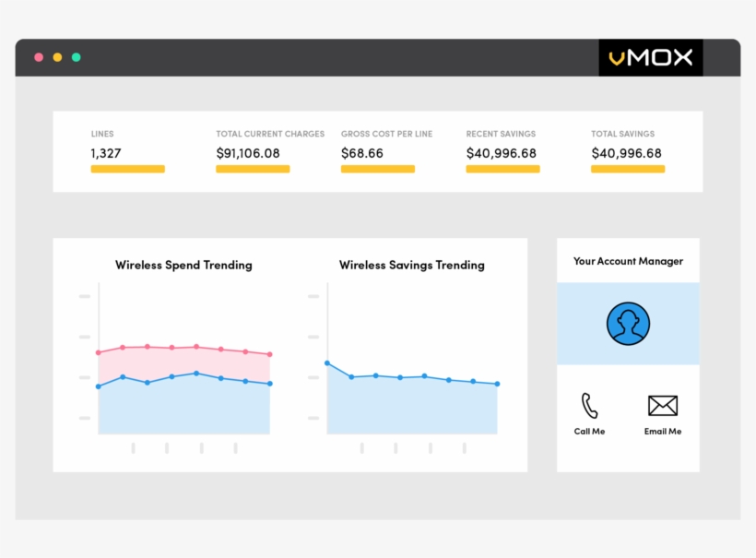Open the Wireless Savings Trending chart title
756x558 pixels.
click(411, 265)
